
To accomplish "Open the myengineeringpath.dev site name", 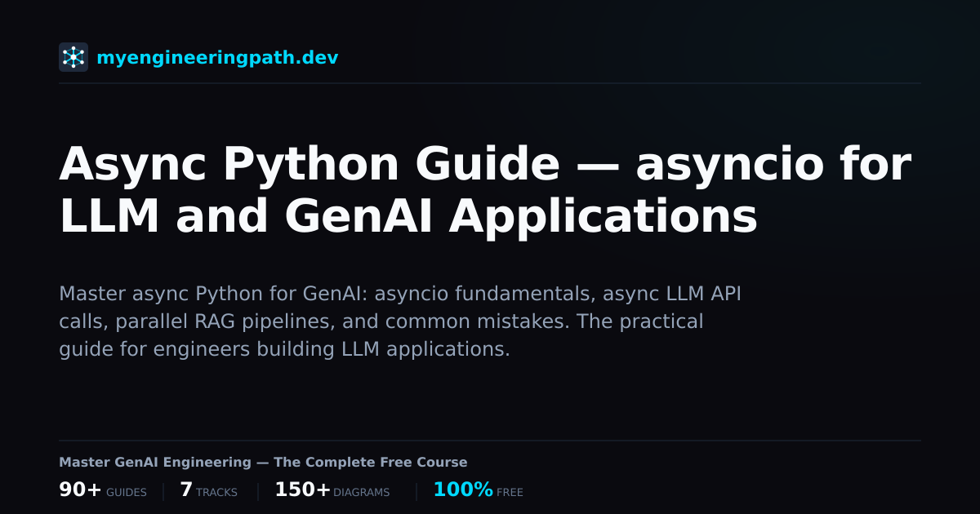I will 217,58.
